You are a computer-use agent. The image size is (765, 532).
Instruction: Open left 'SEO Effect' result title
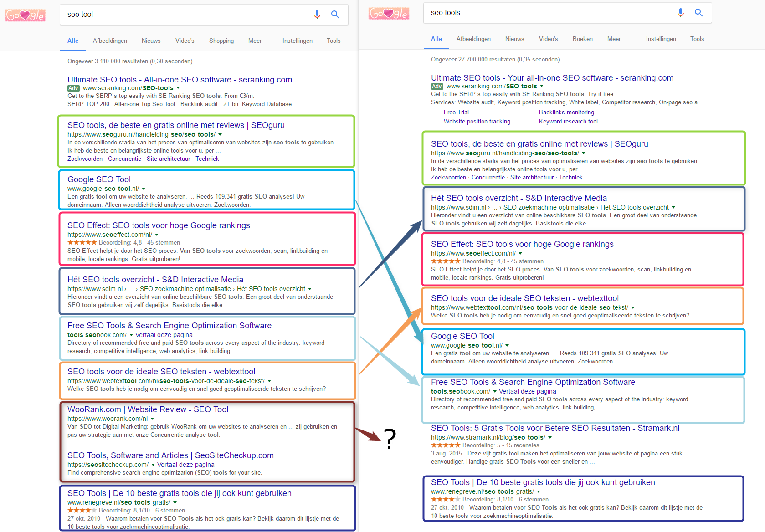pyautogui.click(x=159, y=225)
